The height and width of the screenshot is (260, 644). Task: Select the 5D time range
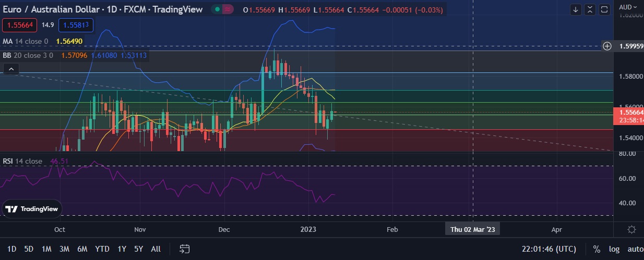point(29,249)
